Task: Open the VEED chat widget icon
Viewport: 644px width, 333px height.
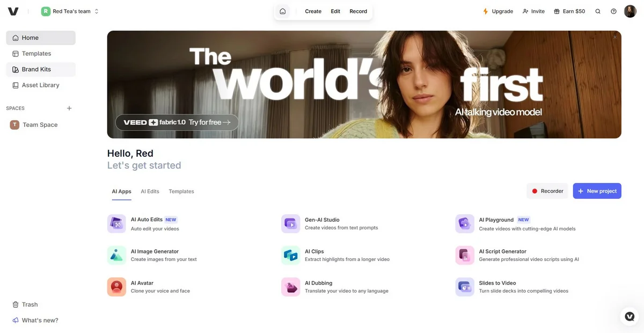Action: point(630,316)
